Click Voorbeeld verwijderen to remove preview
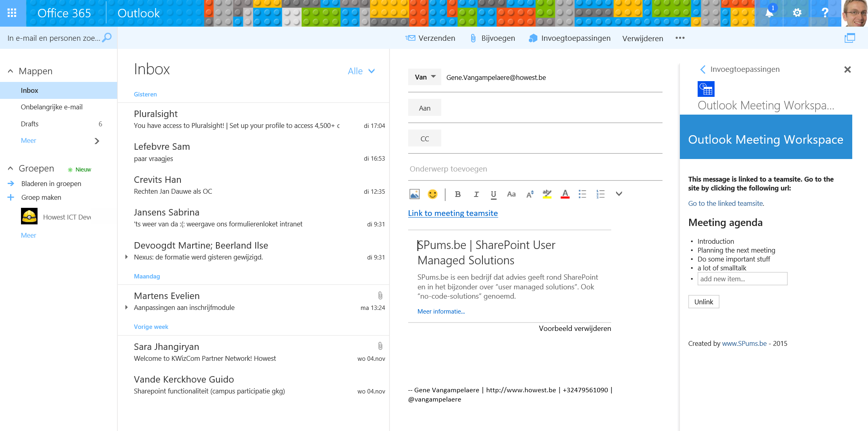Screen dimensions: 868x431 [x=575, y=328]
